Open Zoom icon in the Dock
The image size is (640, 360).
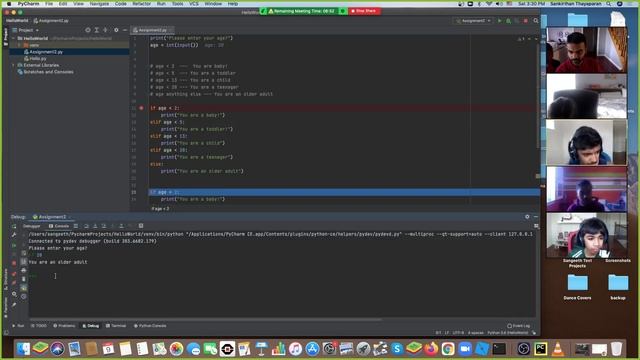click(x=465, y=349)
